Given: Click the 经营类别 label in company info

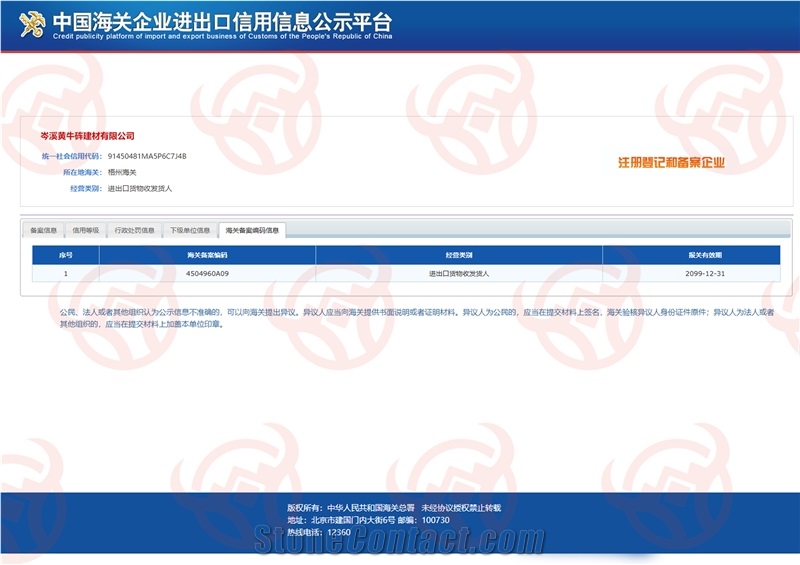Looking at the screenshot, I should [x=86, y=188].
